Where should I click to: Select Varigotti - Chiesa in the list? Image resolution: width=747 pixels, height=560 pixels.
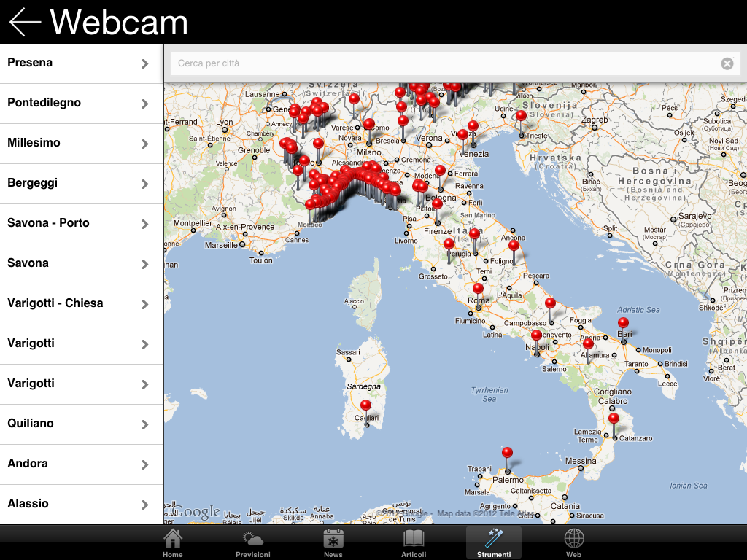pos(82,304)
